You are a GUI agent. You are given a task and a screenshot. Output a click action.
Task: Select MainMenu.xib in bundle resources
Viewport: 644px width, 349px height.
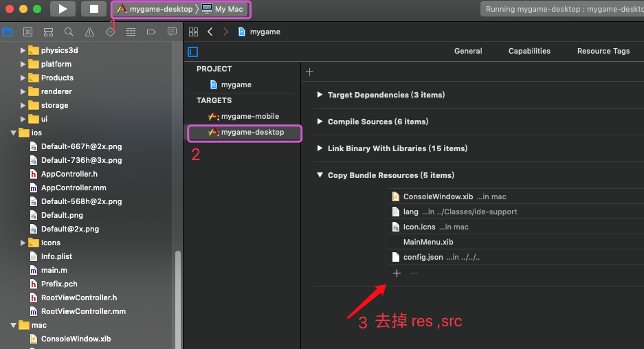[516, 242]
